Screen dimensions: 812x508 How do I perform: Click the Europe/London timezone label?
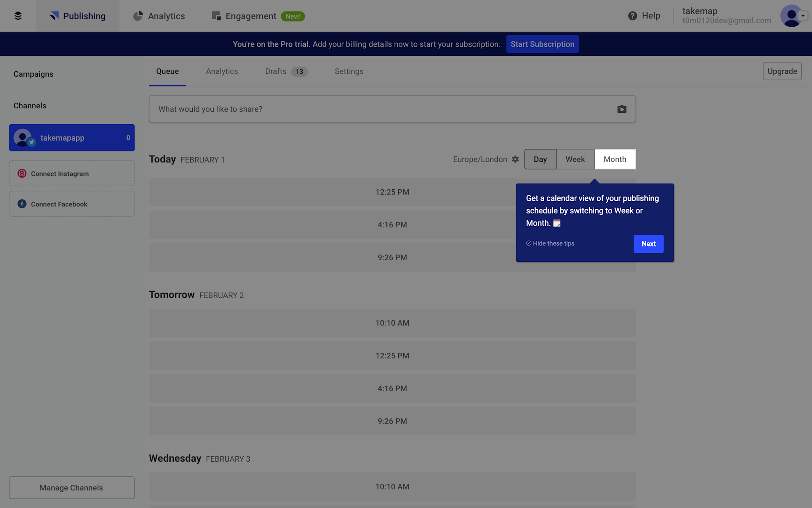pyautogui.click(x=480, y=159)
